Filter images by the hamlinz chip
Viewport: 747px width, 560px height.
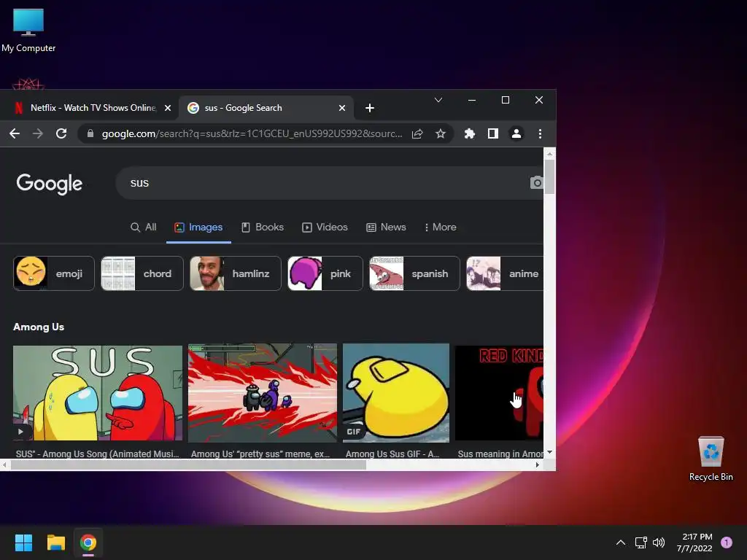[x=236, y=273]
